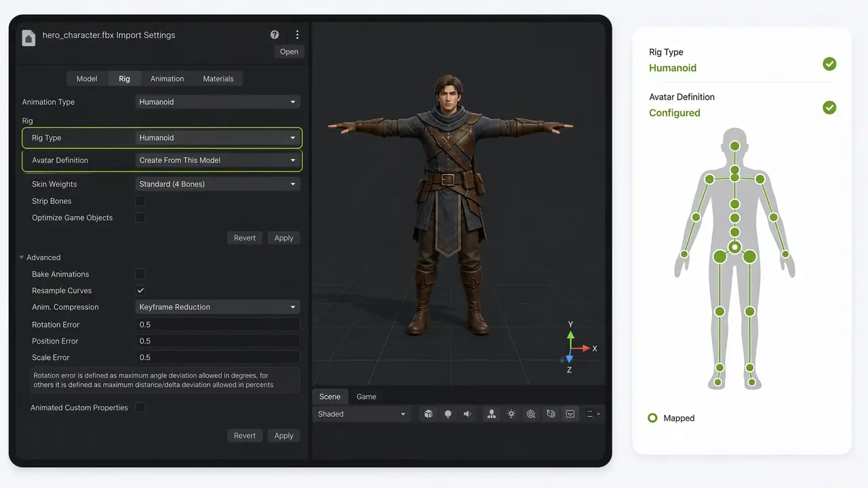Switch to the Materials tab
The height and width of the screenshot is (488, 868).
click(218, 79)
